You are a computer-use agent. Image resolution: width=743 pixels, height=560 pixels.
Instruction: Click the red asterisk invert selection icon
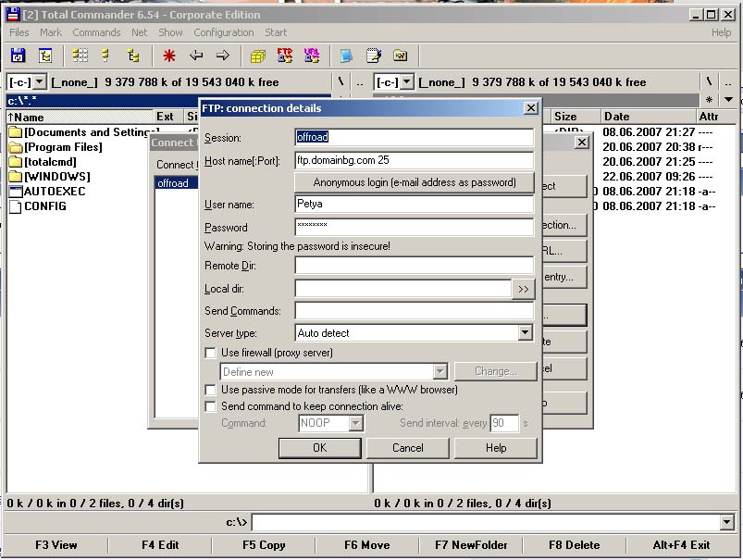click(x=169, y=56)
